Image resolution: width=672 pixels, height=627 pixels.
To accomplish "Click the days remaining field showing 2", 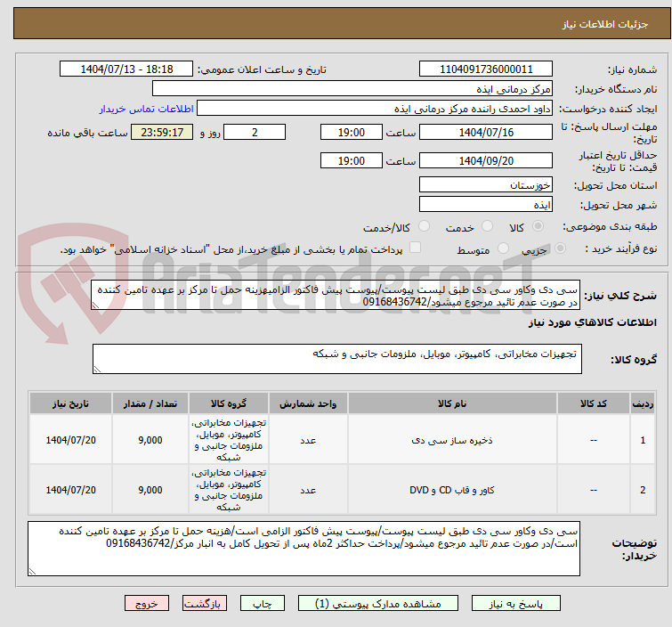I will [x=255, y=132].
